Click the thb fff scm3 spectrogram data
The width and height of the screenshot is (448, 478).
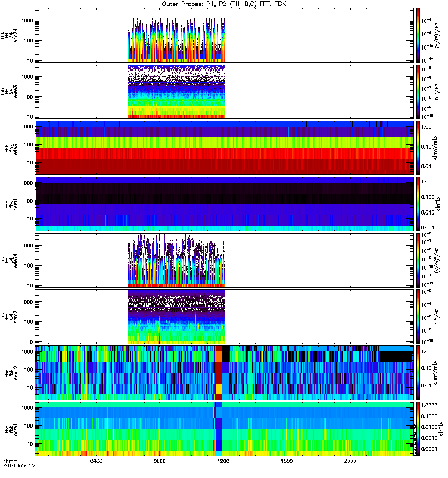pos(177,91)
